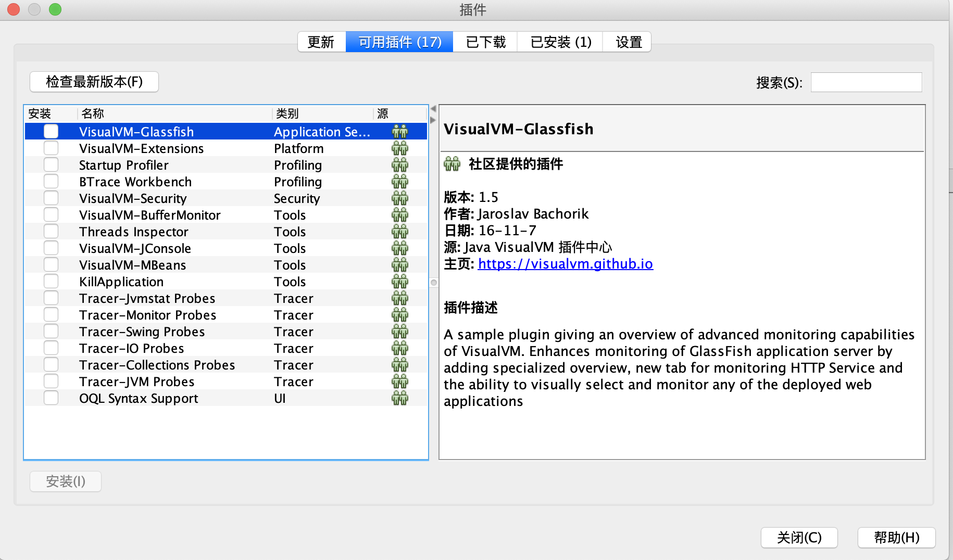Screen dimensions: 953x560
Task: Check the BTrace Workbench install box
Action: pos(51,181)
